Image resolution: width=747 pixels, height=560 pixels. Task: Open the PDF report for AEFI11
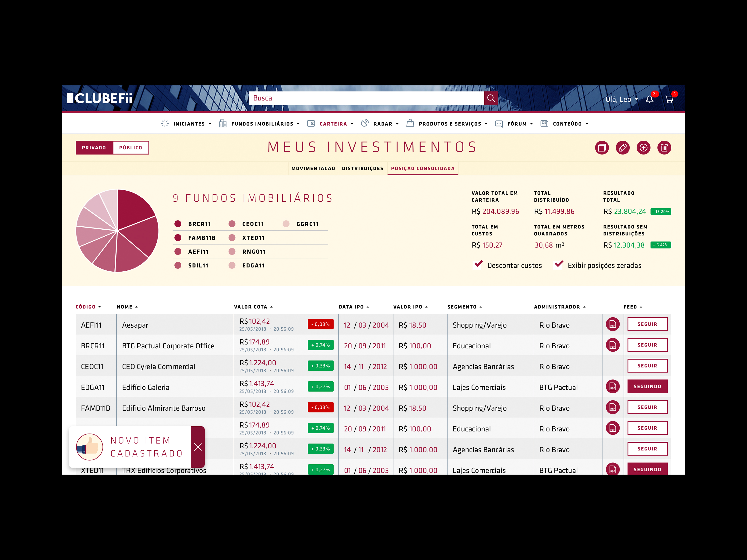coord(613,324)
